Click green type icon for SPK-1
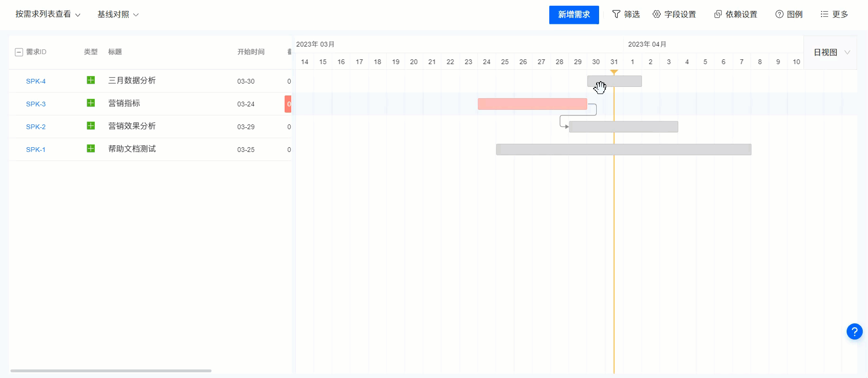868x378 pixels. click(91, 149)
